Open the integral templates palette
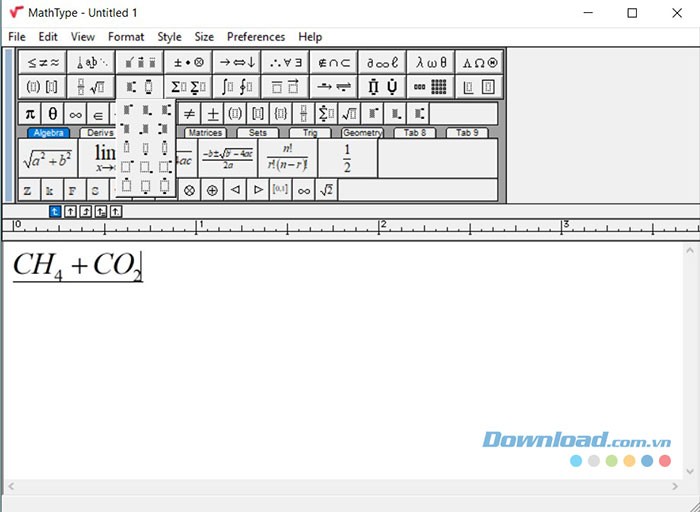 (x=237, y=87)
